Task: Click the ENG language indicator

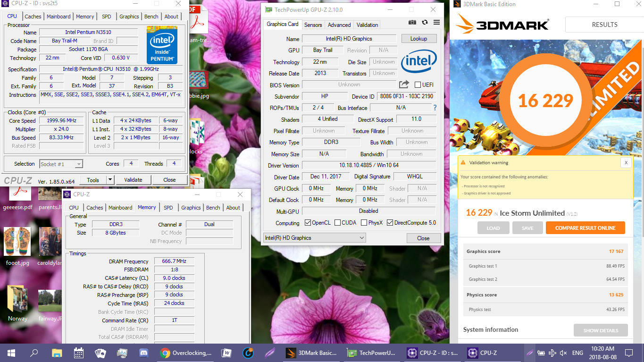Action: tap(577, 353)
